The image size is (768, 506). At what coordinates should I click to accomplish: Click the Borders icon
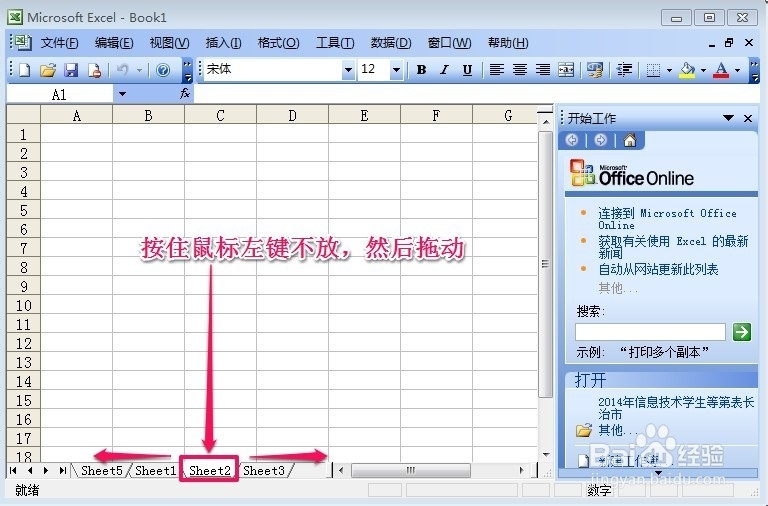653,70
